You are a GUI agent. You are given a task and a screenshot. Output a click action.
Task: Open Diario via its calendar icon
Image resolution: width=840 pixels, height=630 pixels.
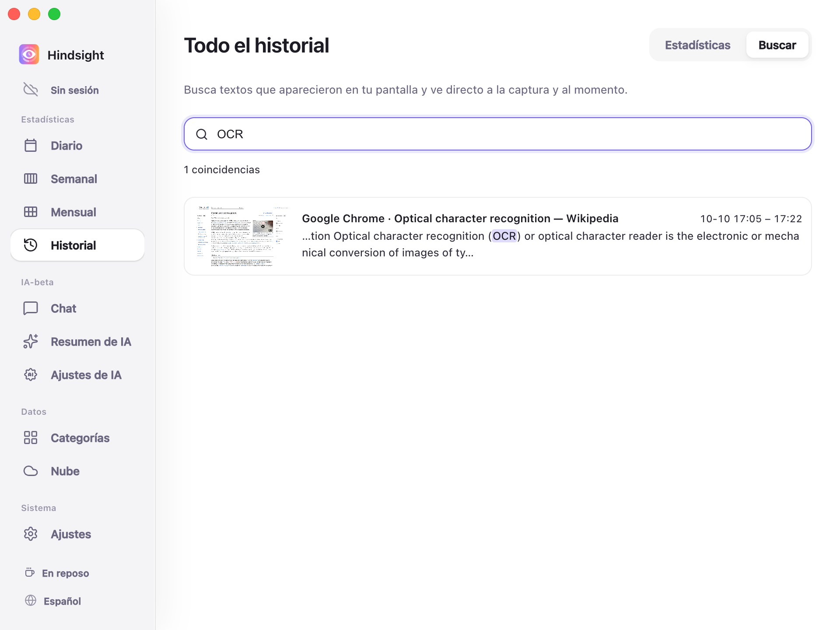coord(31,145)
